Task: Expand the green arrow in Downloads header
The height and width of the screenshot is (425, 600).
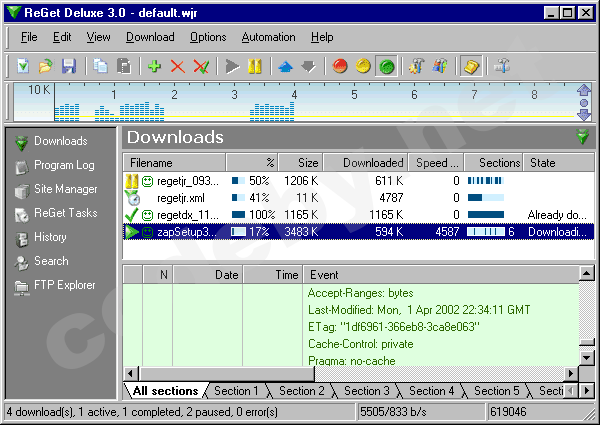Action: click(x=582, y=137)
